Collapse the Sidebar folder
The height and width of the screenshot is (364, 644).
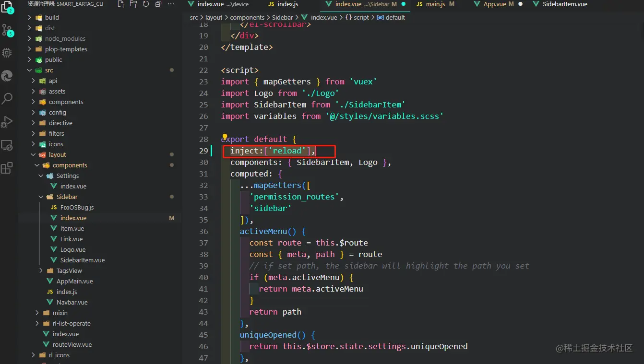coord(41,197)
